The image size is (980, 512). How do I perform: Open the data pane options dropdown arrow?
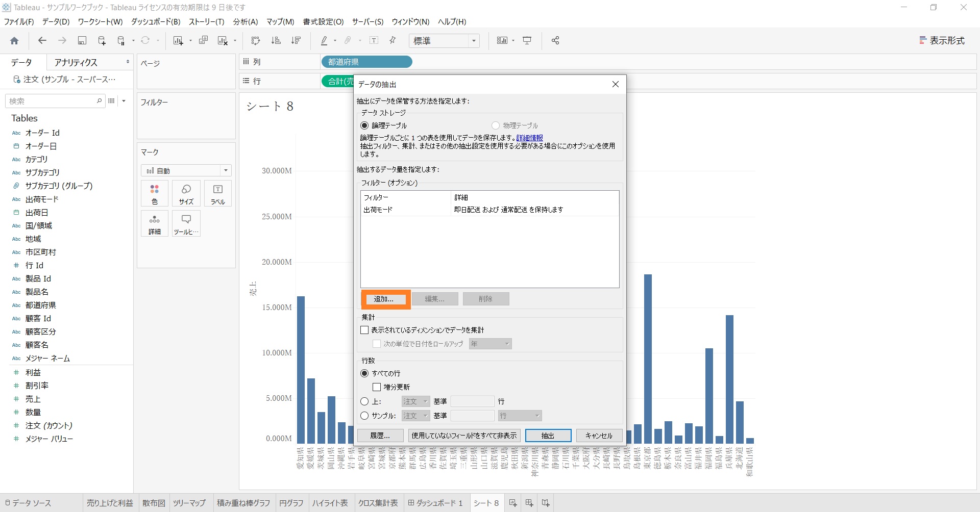[x=124, y=101]
